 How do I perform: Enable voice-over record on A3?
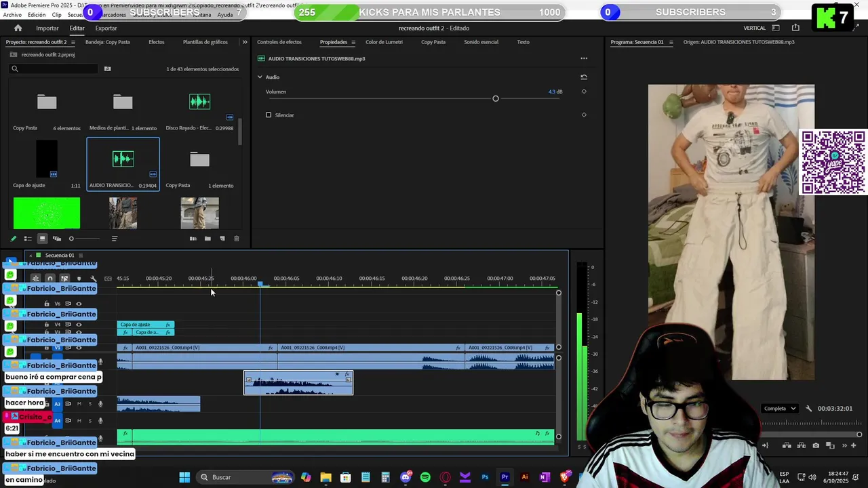tap(100, 404)
